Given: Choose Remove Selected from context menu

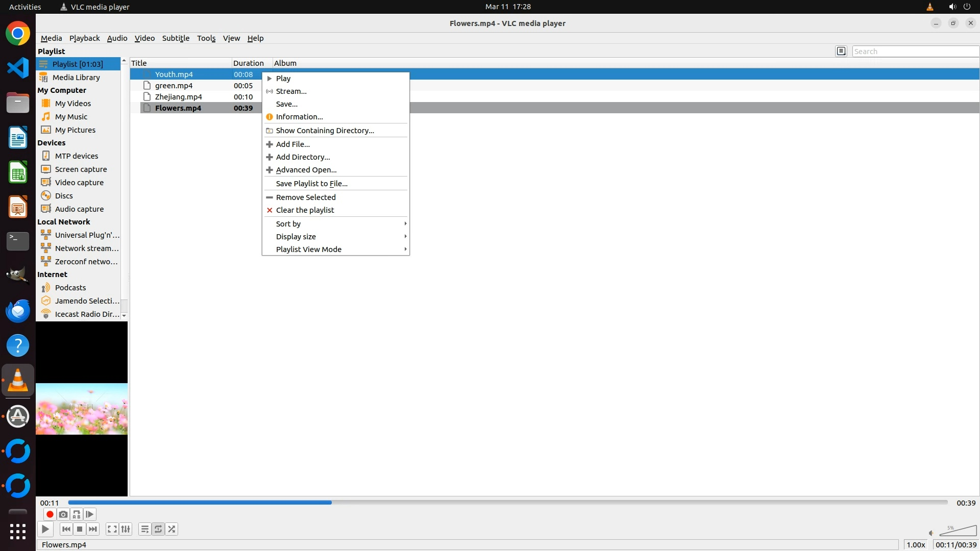Looking at the screenshot, I should (x=306, y=197).
